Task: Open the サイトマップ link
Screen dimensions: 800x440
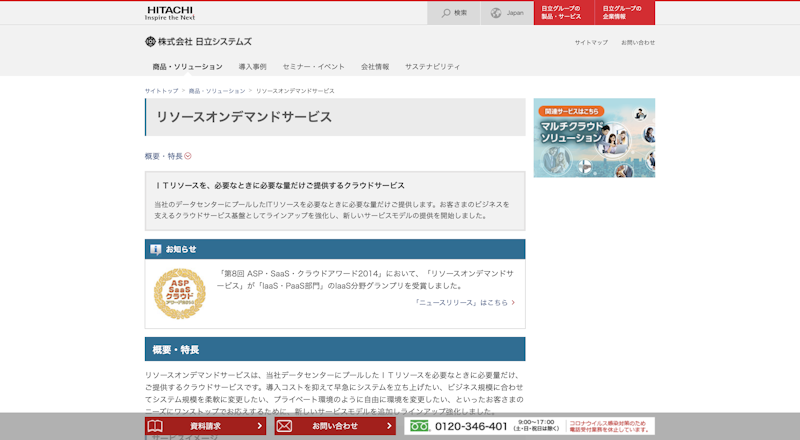Action: click(591, 42)
